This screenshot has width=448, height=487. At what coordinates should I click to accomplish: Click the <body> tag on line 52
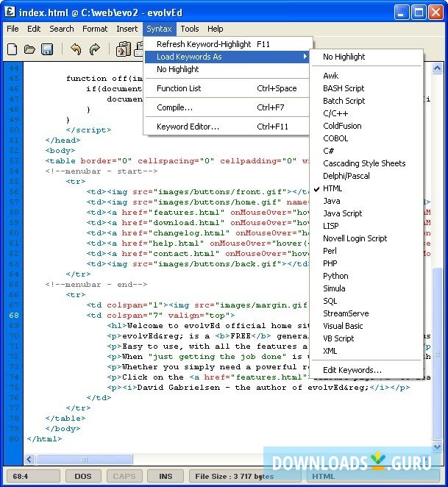(x=60, y=151)
